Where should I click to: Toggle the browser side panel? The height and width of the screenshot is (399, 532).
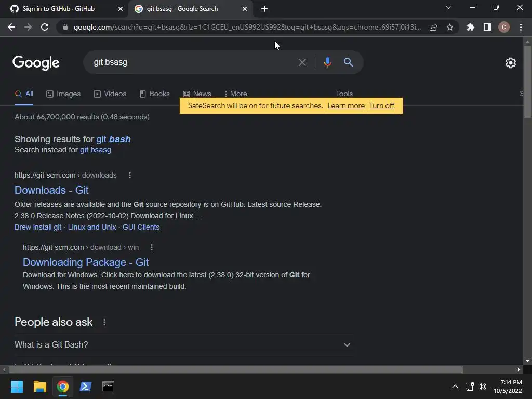[487, 27]
